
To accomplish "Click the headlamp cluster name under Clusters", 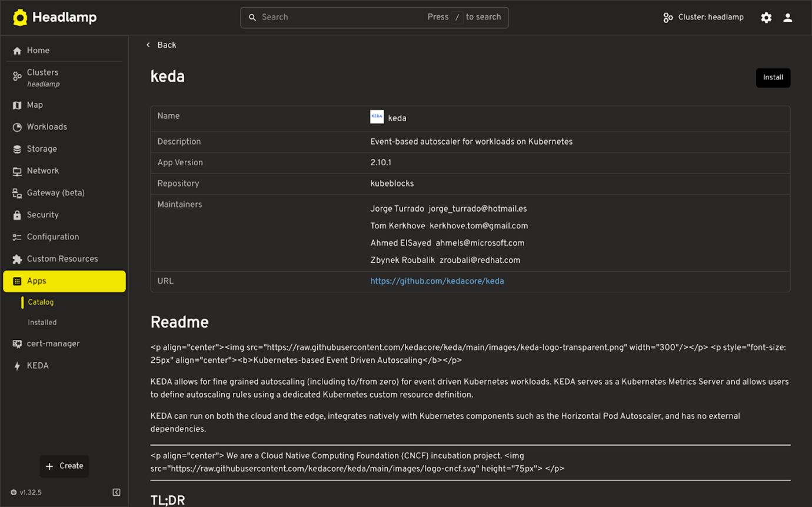I will point(44,84).
